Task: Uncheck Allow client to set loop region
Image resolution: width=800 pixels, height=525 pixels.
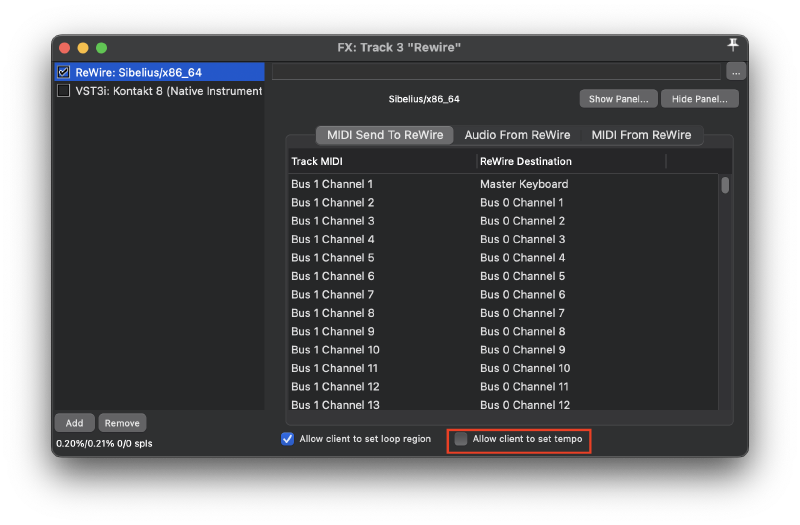Action: 287,439
